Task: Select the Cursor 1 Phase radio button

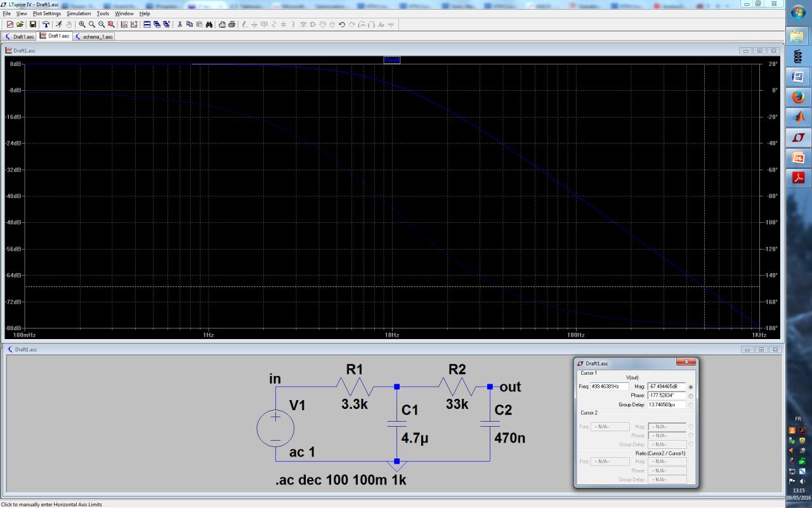Action: click(x=691, y=396)
